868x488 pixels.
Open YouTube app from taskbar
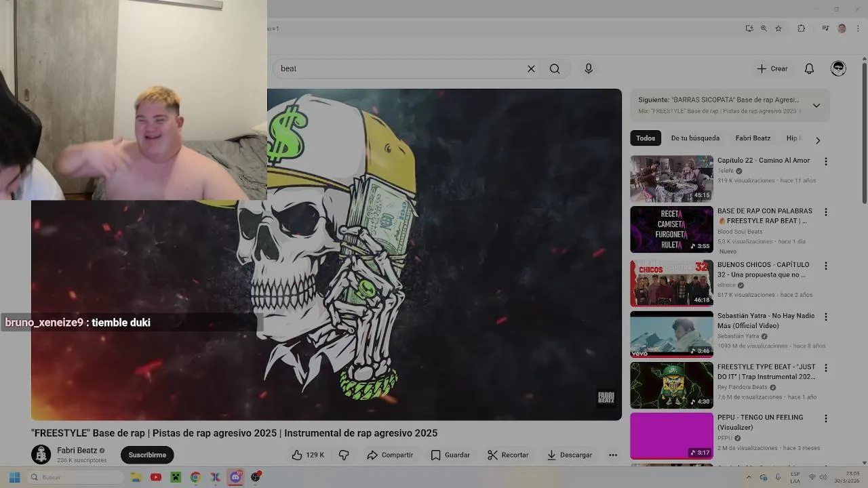156,477
